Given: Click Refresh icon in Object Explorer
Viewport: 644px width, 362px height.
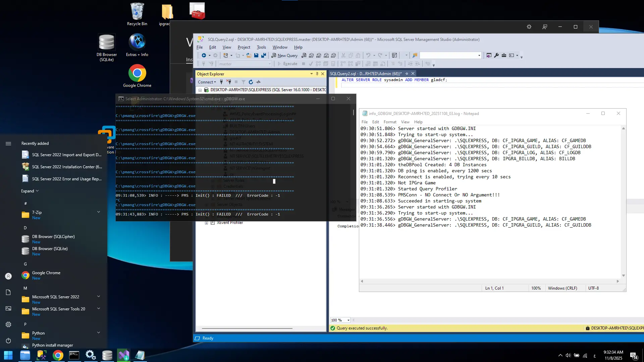Looking at the screenshot, I should [251, 82].
